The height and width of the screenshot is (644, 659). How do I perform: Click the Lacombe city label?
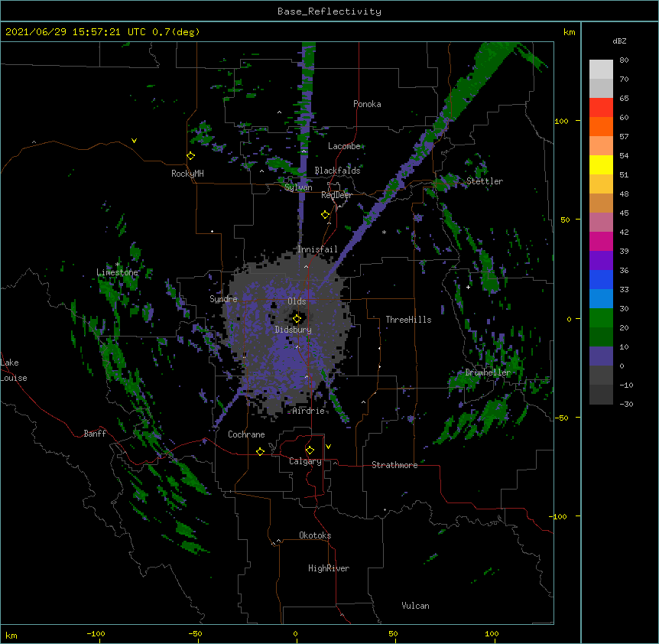click(344, 146)
